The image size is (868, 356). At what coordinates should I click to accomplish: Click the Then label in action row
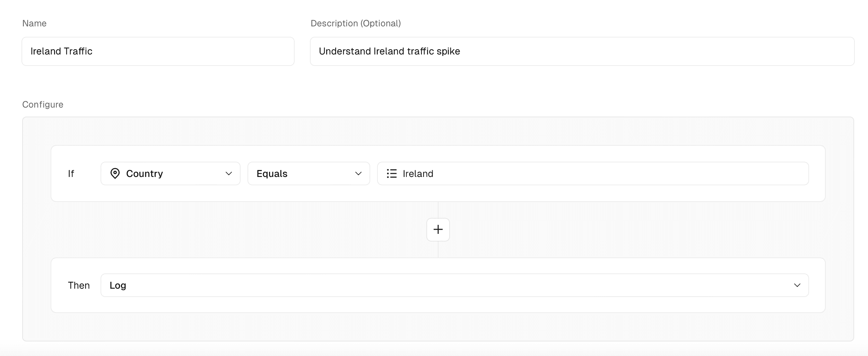click(79, 285)
